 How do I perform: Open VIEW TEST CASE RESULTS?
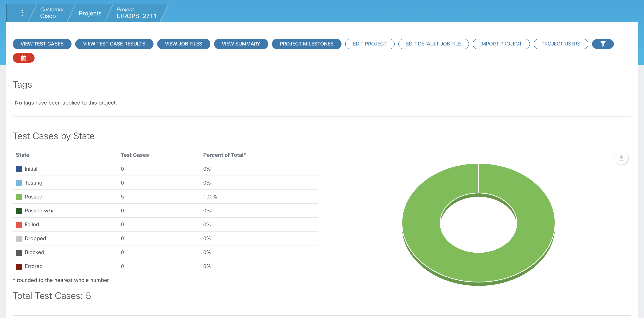click(114, 44)
